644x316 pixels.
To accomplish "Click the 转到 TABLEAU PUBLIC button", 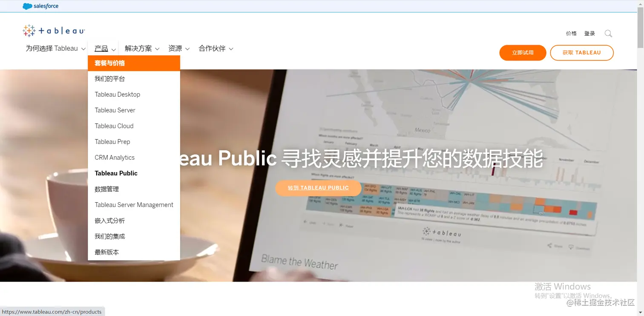I will [318, 188].
